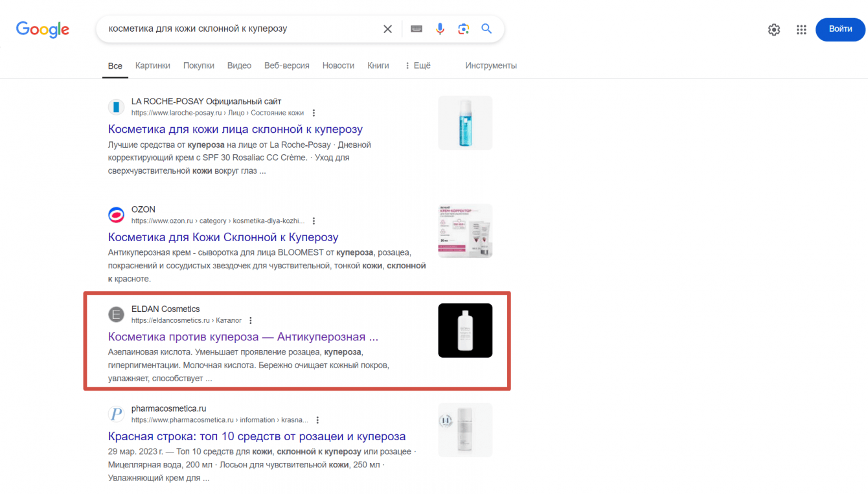Click the La Roche-Posay favicon
The height and width of the screenshot is (494, 868).
pos(116,107)
